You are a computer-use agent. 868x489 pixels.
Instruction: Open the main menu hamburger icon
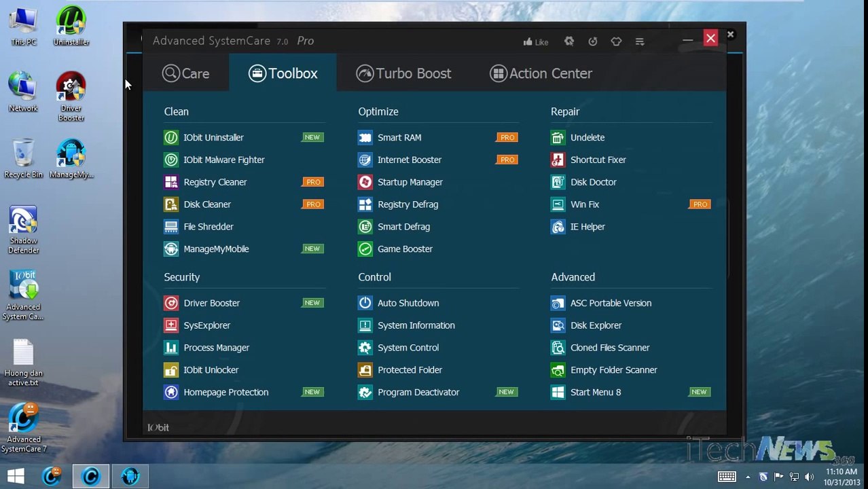[x=640, y=42]
